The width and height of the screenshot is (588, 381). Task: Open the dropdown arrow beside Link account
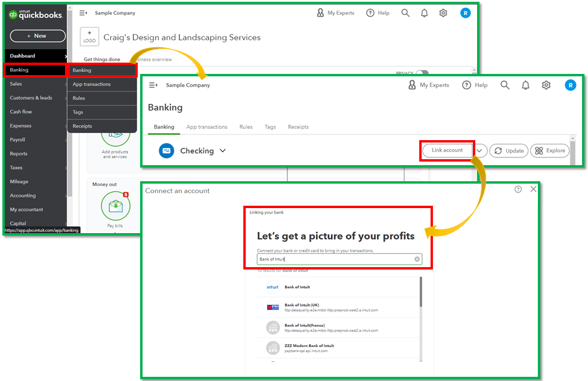[x=479, y=151]
